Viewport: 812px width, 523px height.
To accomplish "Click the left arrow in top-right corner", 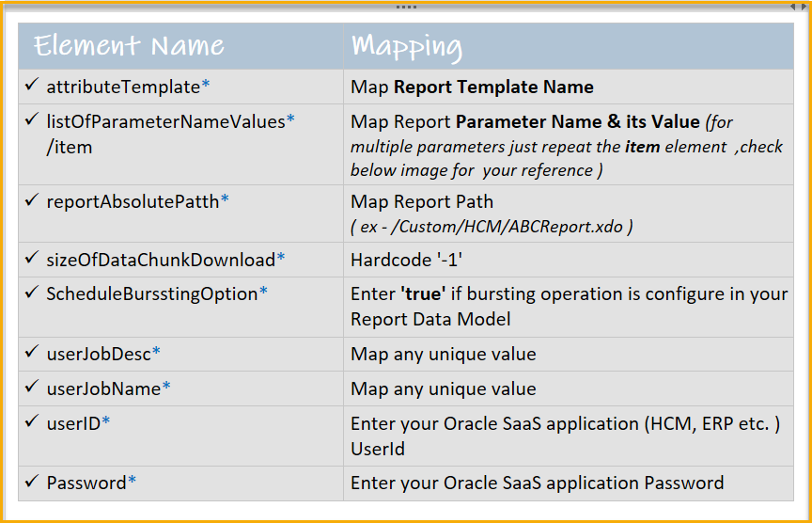I will tap(795, 7).
